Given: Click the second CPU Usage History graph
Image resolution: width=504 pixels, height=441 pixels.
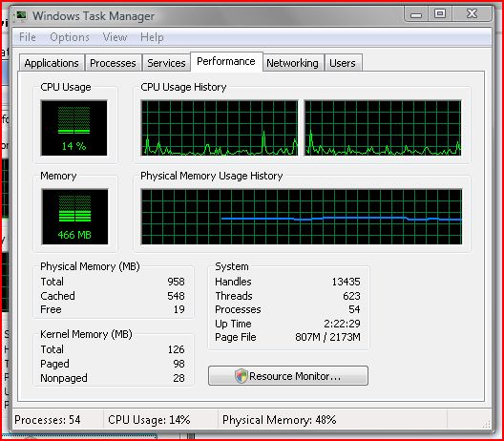Looking at the screenshot, I should [x=383, y=128].
